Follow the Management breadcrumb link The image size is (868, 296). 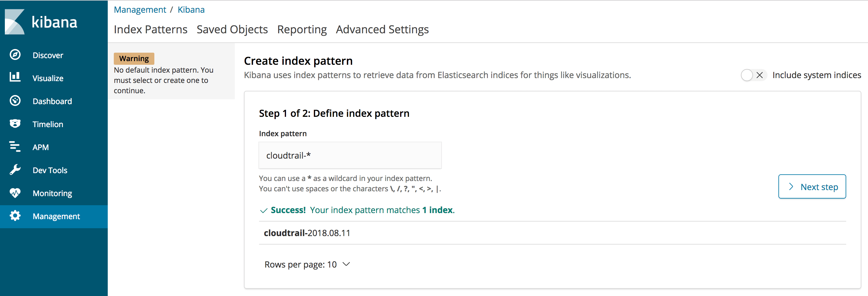[x=140, y=10]
